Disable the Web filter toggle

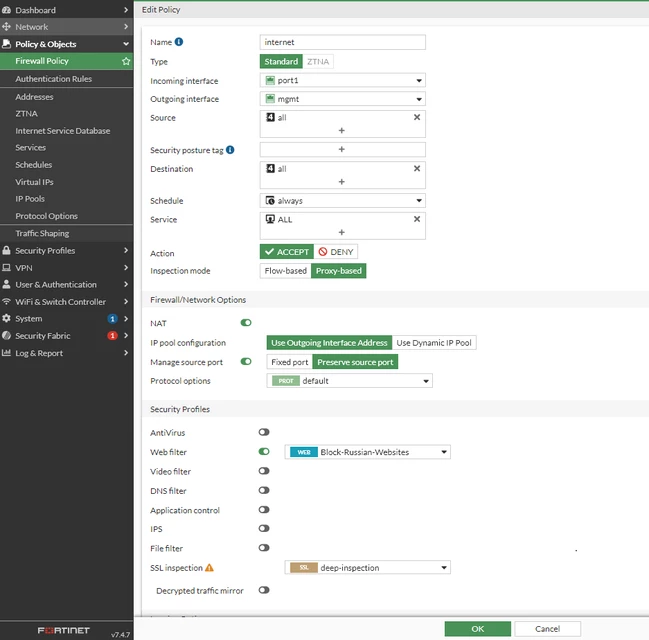coord(264,451)
